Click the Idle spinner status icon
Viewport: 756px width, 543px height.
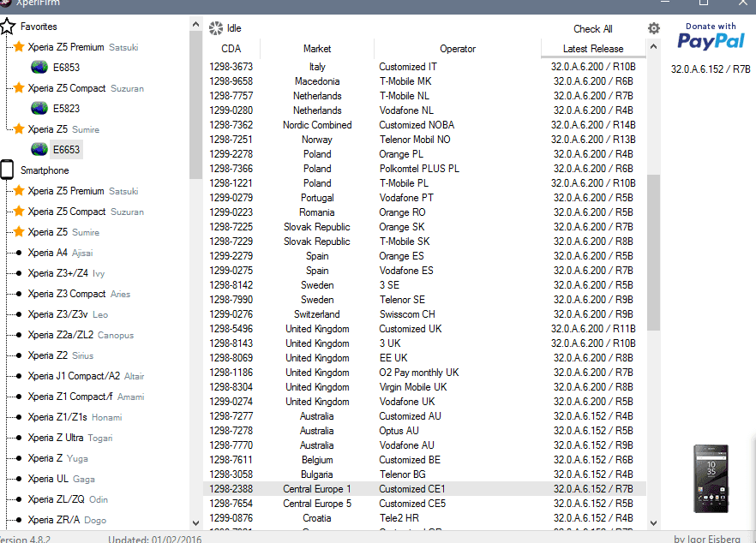tap(215, 28)
